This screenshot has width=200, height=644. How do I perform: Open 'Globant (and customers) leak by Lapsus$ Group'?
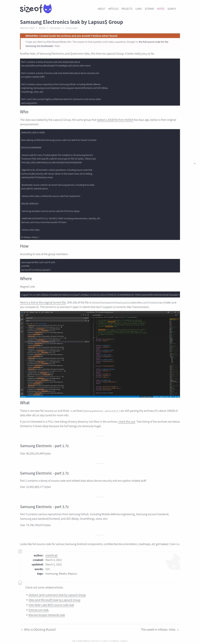(57, 595)
